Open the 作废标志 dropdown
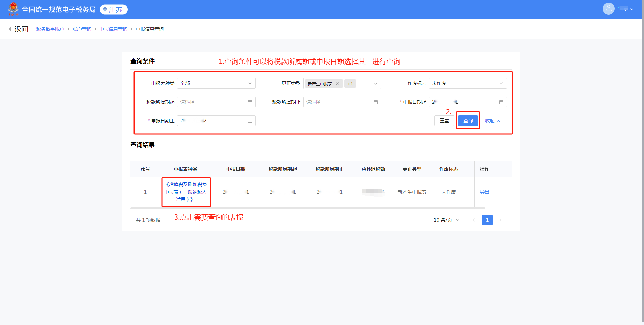The image size is (644, 325). [468, 83]
